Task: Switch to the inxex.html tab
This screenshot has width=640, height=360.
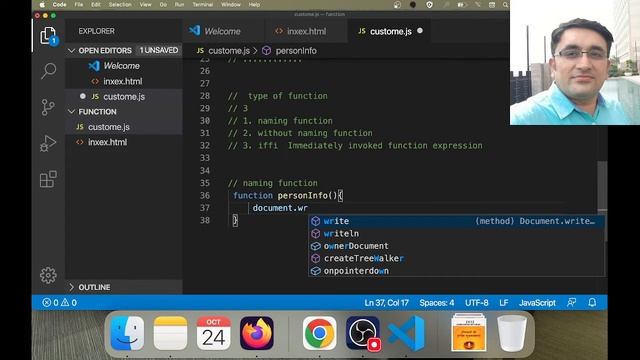Action: [306, 31]
